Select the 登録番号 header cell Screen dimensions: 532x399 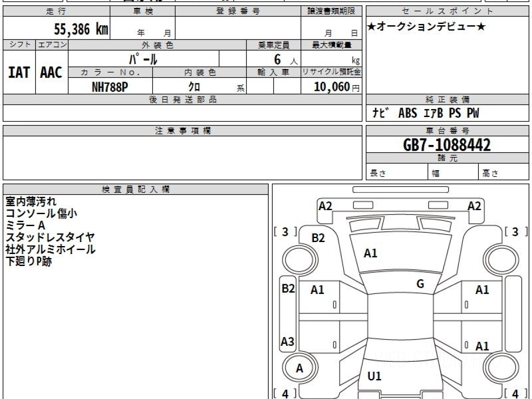coord(238,11)
